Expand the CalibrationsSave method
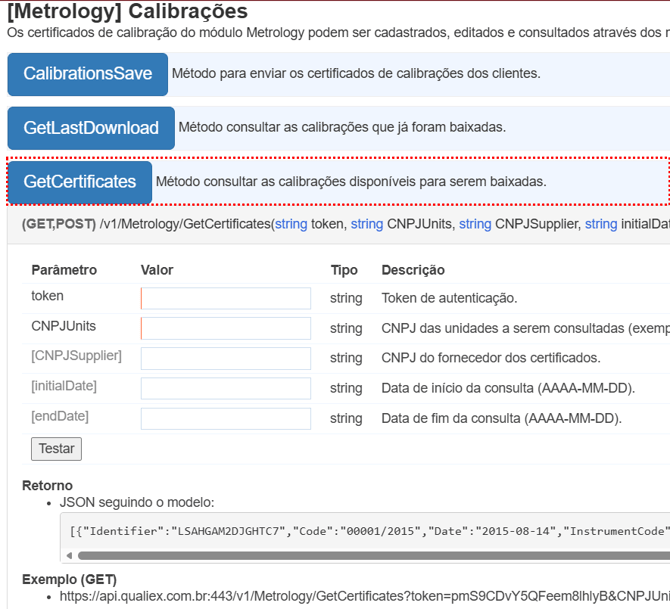The image size is (670, 609). click(x=88, y=74)
